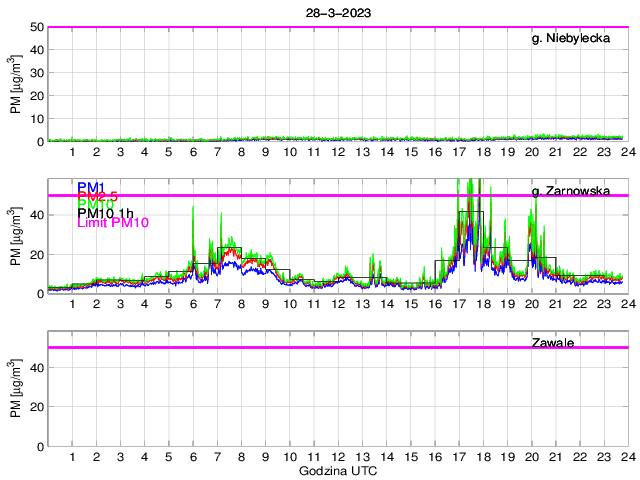Click the Godzina UTC axis label
The width and height of the screenshot is (640, 480).
click(337, 470)
